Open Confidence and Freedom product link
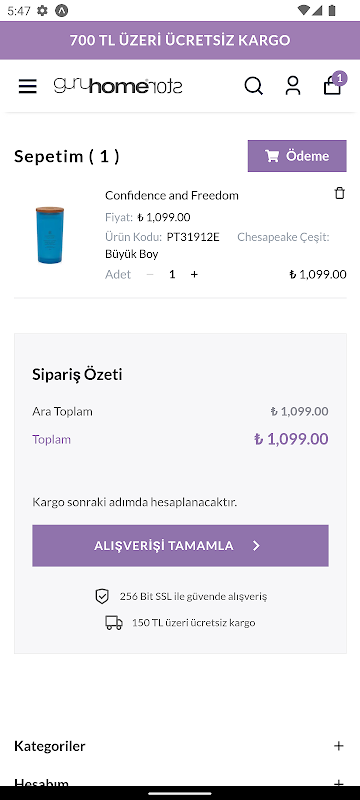This screenshot has height=800, width=360. [172, 195]
